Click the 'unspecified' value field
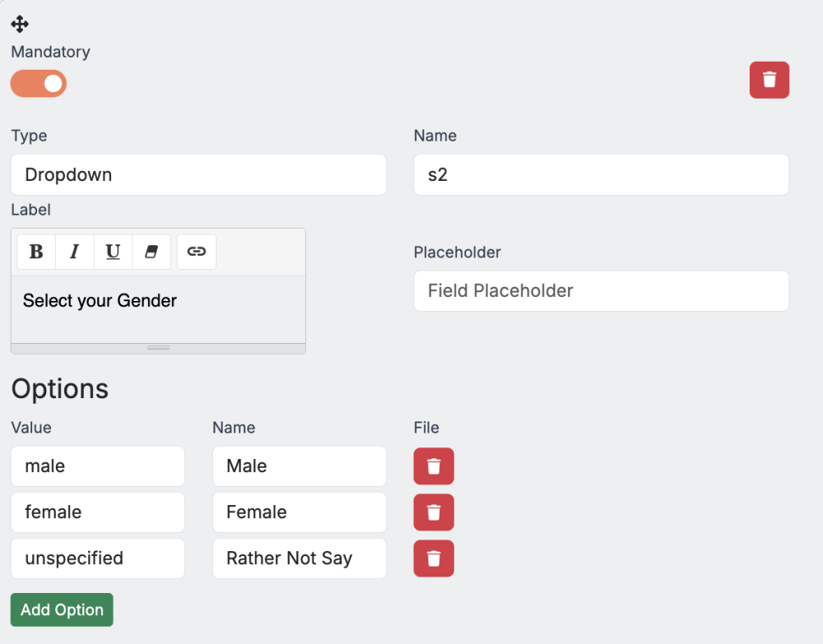Viewport: 823px width, 644px height. tap(98, 558)
